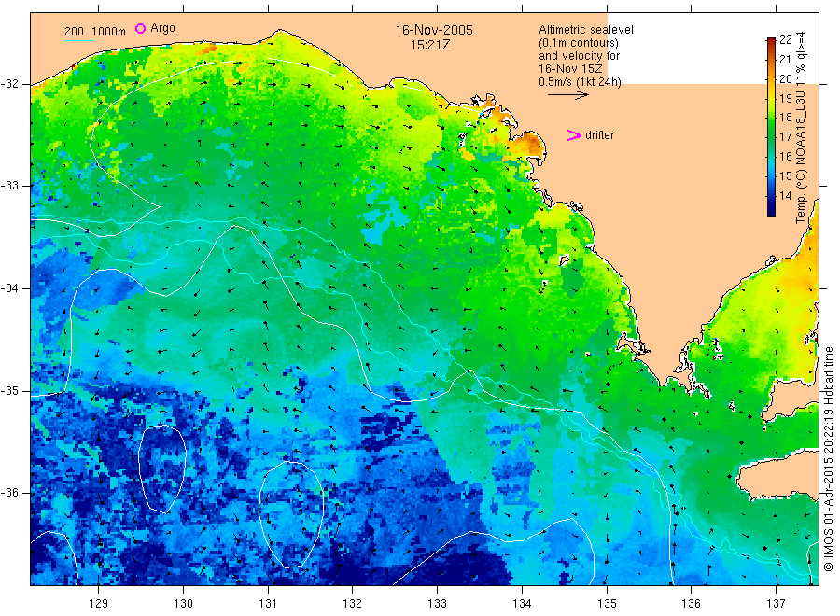Click the 18 value on color scale
The image size is (840, 616).
pos(785,118)
